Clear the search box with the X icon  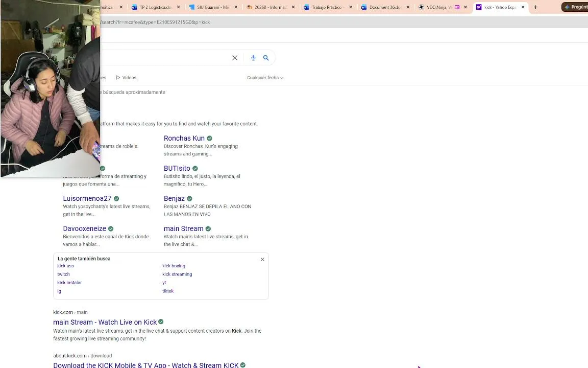pos(235,58)
